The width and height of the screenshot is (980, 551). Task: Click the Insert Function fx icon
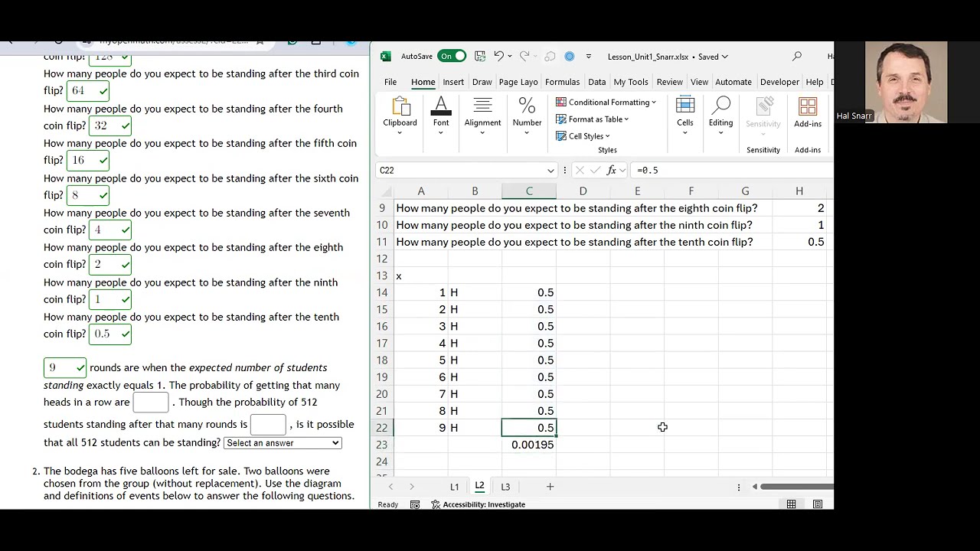pyautogui.click(x=611, y=170)
